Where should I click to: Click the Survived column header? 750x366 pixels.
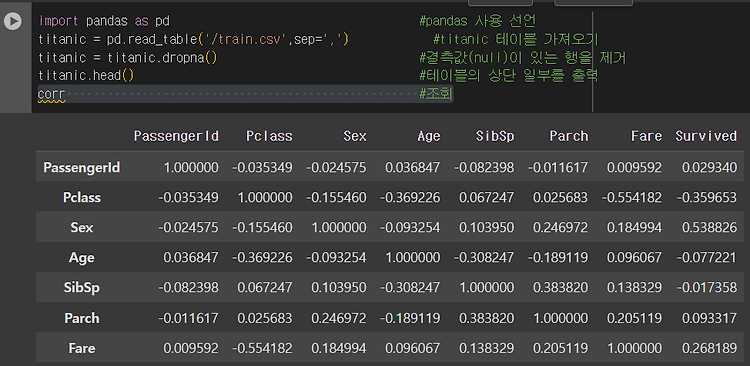[706, 136]
